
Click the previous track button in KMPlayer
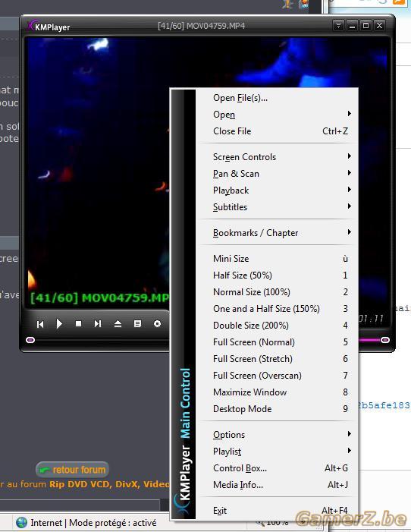pos(40,324)
